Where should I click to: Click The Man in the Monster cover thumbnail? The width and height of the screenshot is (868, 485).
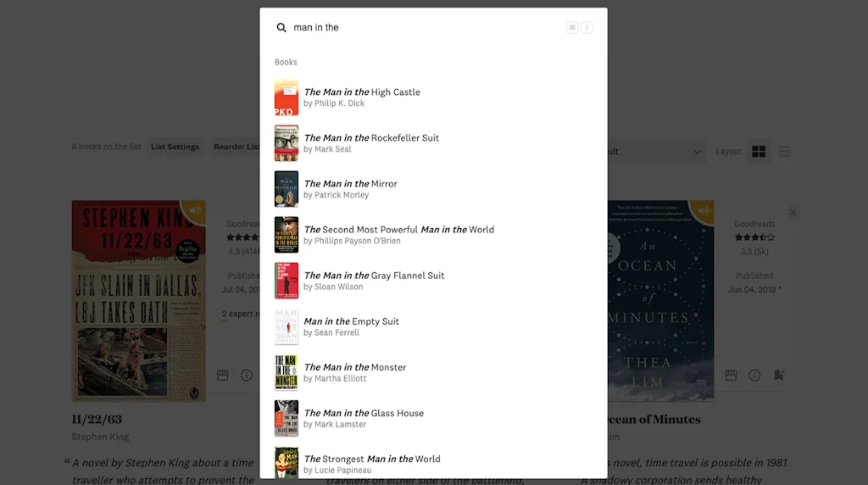pos(287,372)
